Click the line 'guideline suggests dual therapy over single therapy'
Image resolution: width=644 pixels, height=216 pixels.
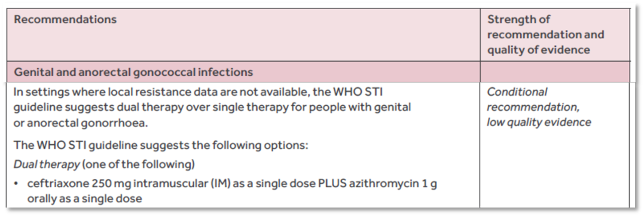coord(212,108)
